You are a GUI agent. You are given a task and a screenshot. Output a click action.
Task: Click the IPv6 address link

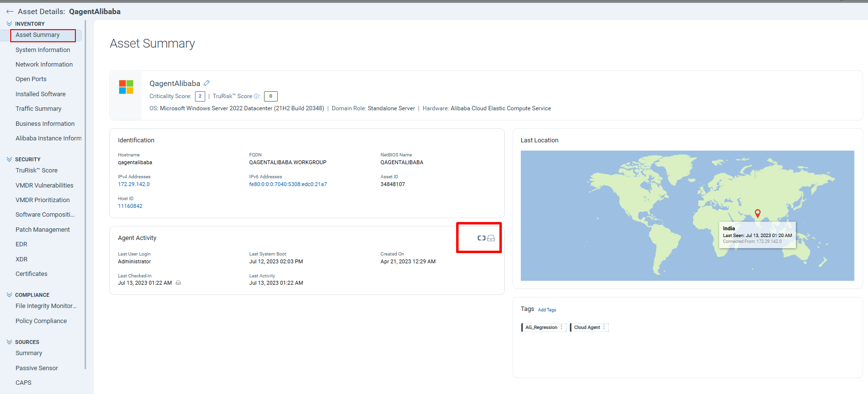tap(288, 184)
